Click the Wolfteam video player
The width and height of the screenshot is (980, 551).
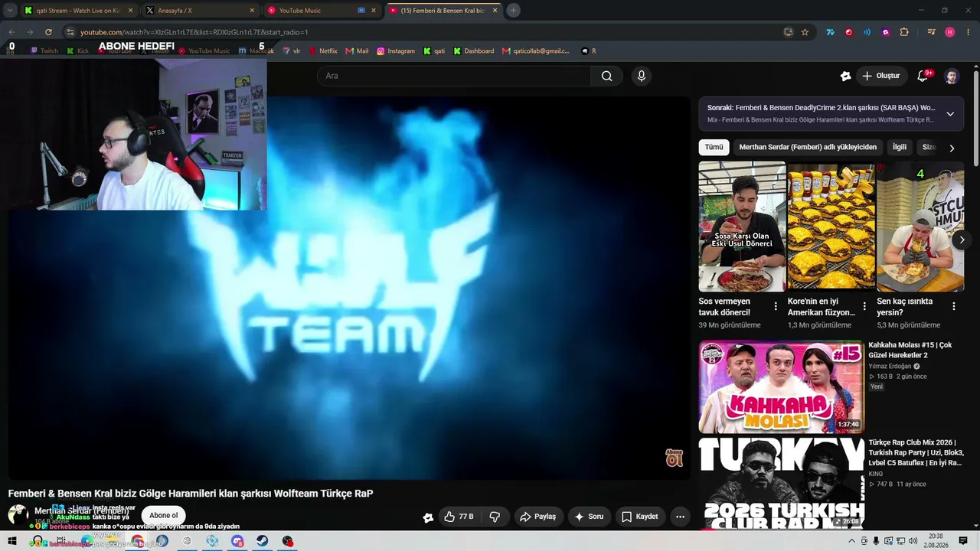pos(349,287)
